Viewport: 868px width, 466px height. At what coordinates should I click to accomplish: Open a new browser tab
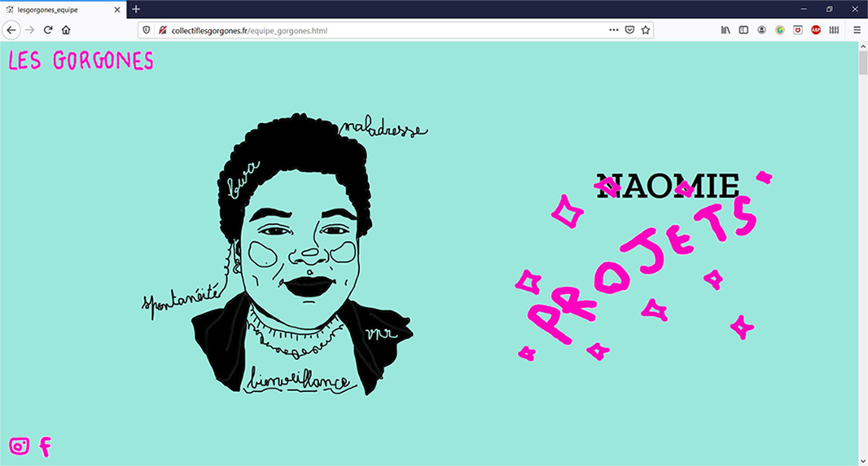point(136,9)
